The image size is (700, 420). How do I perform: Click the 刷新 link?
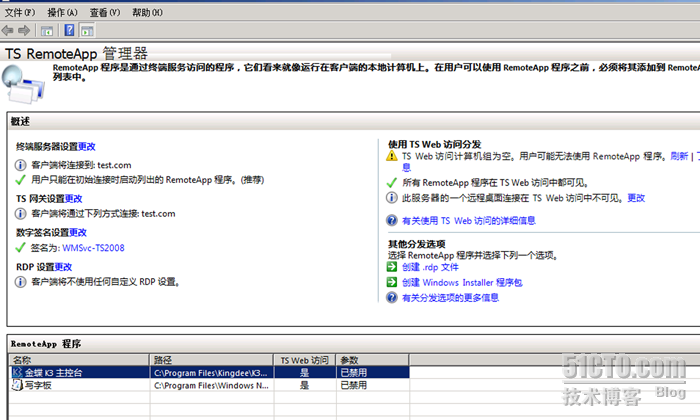click(679, 156)
